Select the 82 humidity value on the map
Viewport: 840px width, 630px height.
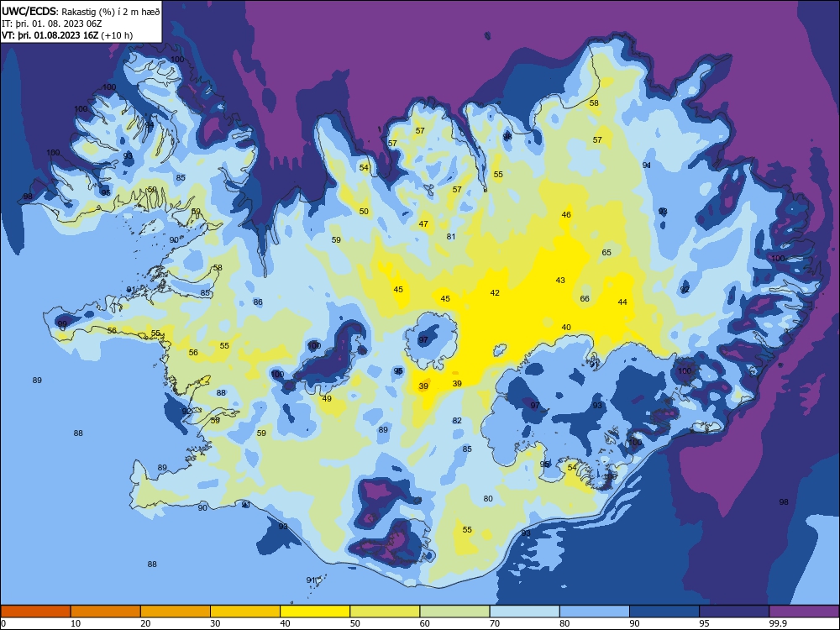(x=457, y=421)
